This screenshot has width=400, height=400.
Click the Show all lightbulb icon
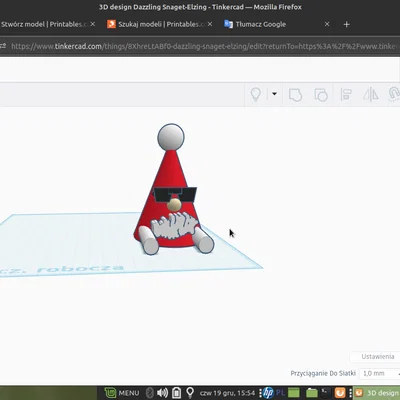click(x=256, y=95)
